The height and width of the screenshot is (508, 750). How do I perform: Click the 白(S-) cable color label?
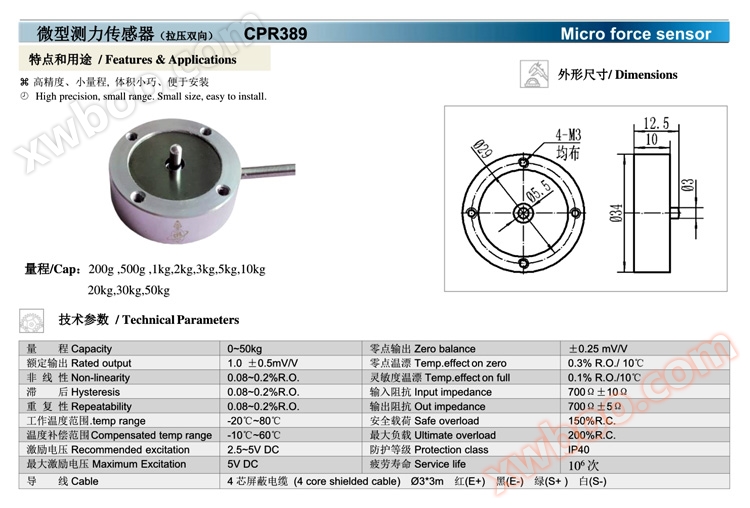point(593,481)
